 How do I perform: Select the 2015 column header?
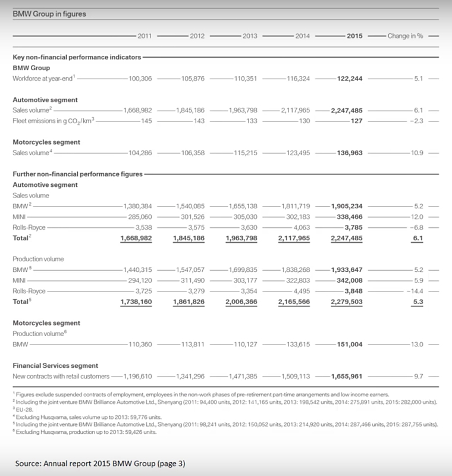click(x=354, y=36)
